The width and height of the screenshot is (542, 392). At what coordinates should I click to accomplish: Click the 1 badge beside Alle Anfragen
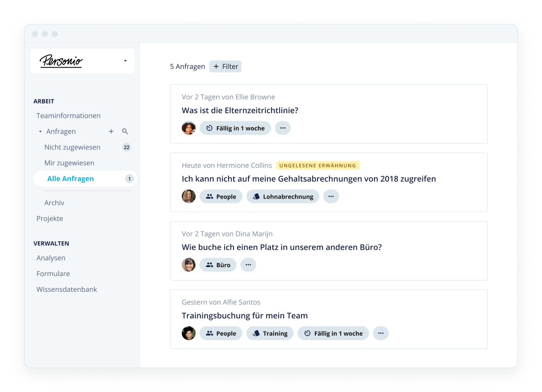129,179
